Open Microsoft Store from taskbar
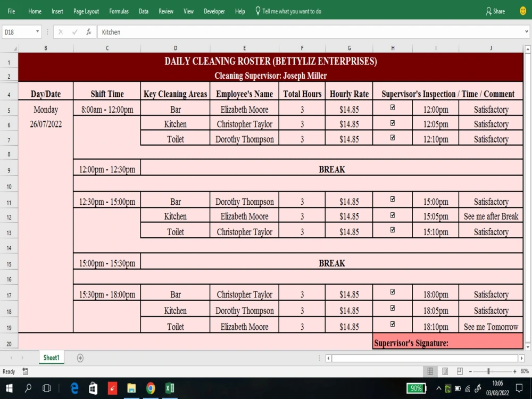 click(93, 388)
